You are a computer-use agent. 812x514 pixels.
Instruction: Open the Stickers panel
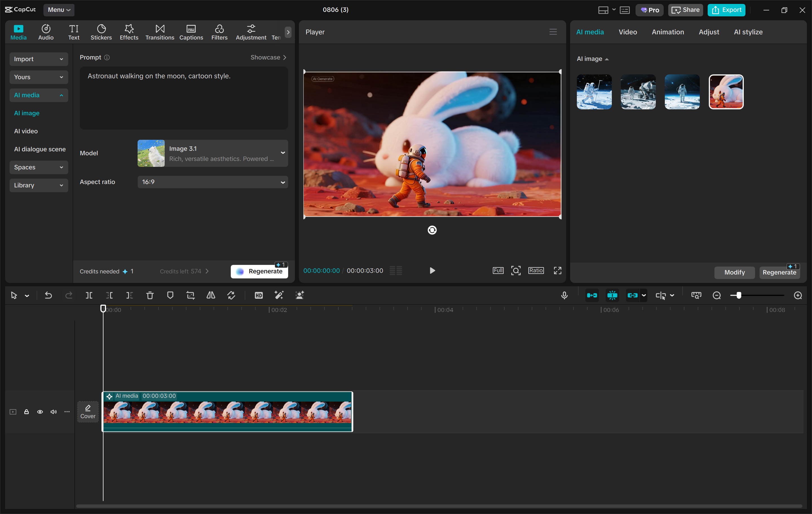(101, 32)
